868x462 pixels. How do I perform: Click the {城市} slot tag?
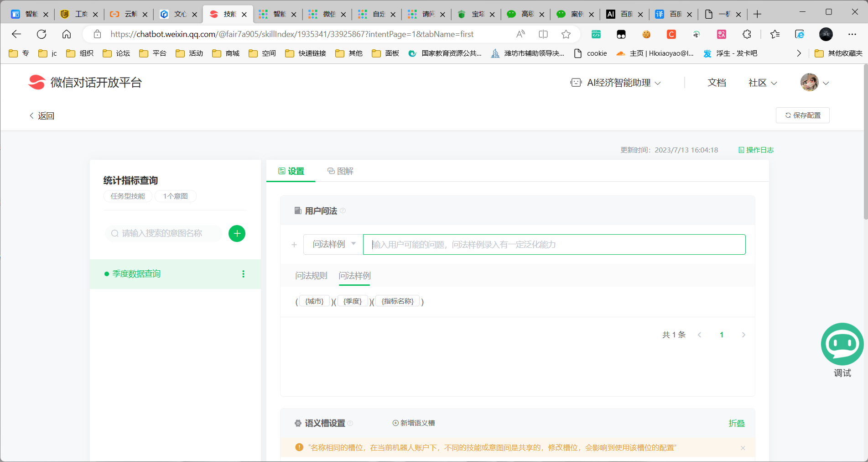click(x=314, y=301)
